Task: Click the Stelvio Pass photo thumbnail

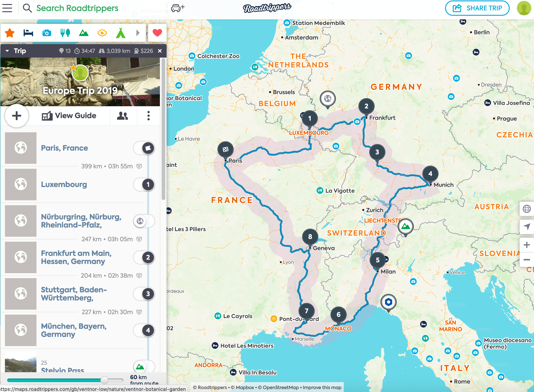Action: coord(21,361)
